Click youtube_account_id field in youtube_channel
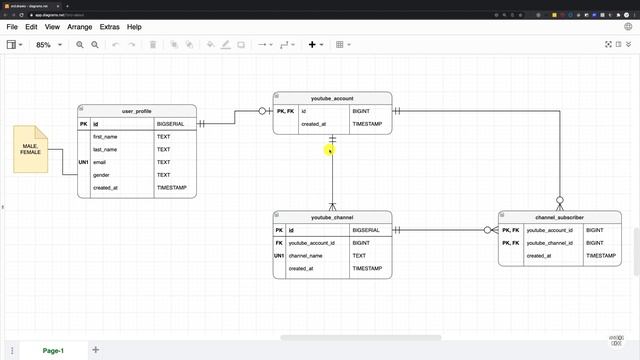 (312, 243)
